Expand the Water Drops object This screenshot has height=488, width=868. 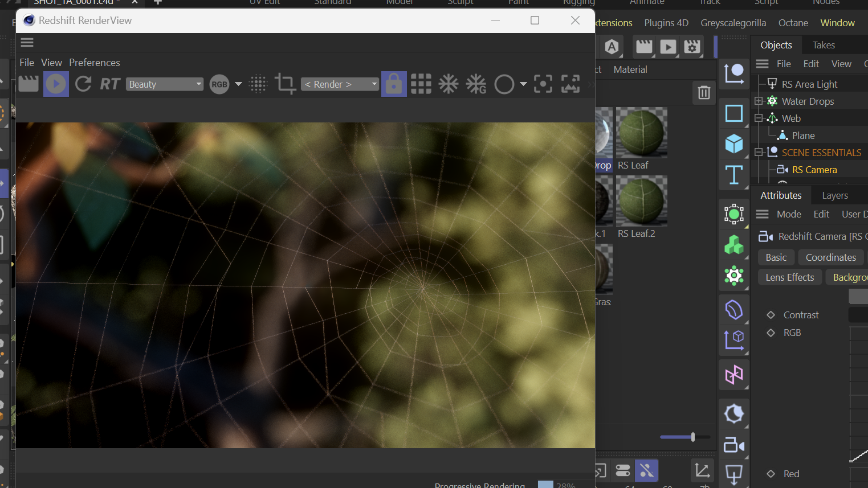759,101
